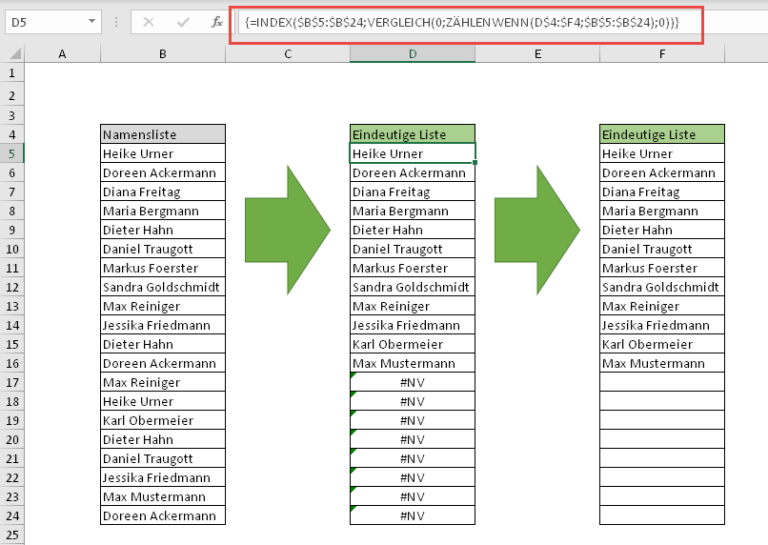768x545 pixels.
Task: Click the Eindeutige Liste header in column D
Action: pyautogui.click(x=412, y=135)
